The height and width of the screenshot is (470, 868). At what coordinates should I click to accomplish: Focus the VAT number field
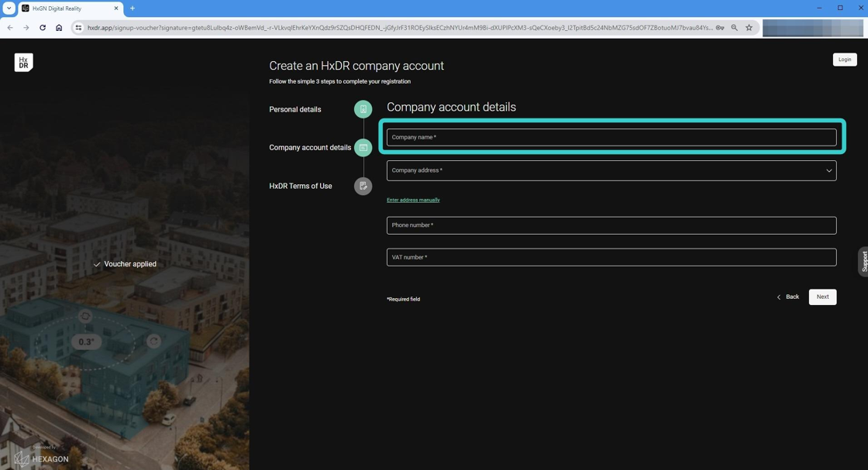click(611, 257)
